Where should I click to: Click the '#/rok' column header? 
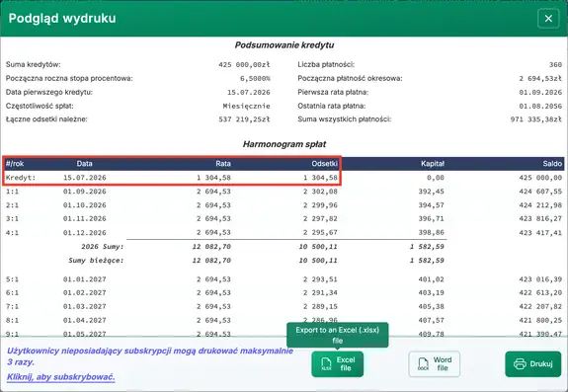pos(15,164)
